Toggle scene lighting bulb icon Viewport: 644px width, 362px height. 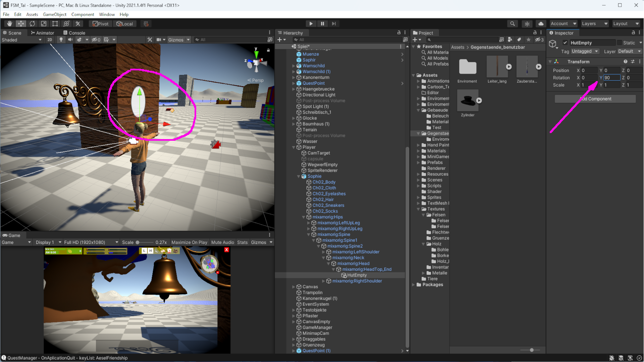pos(61,40)
